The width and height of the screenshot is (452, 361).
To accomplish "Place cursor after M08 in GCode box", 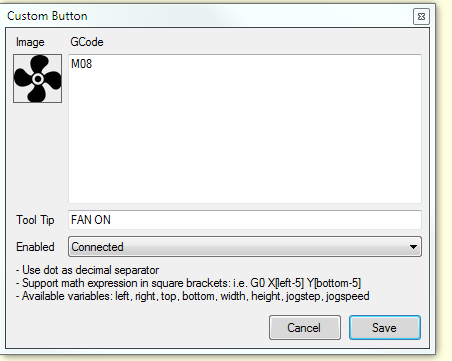I will click(x=93, y=64).
